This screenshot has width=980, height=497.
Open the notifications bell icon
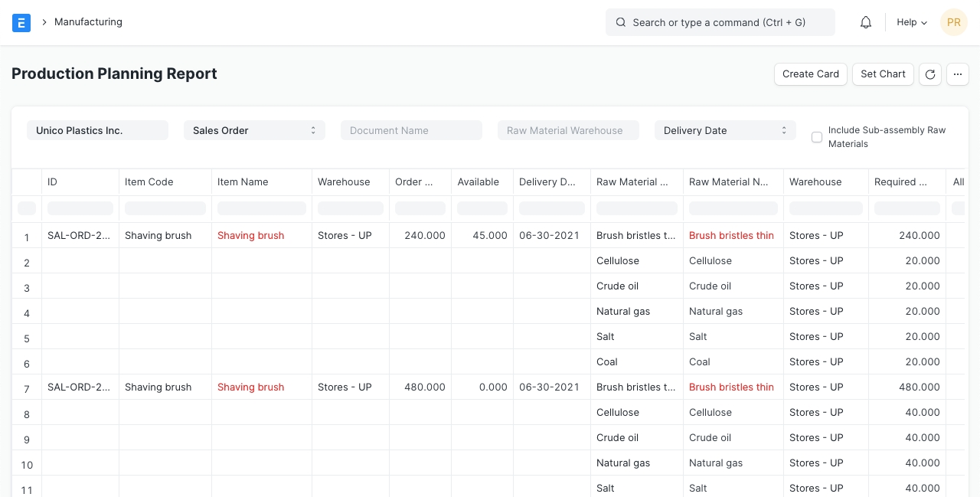pos(866,22)
